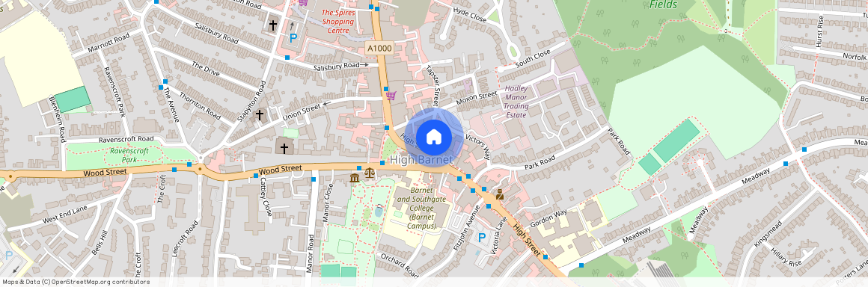Select the Manor Road label

pyautogui.click(x=310, y=255)
